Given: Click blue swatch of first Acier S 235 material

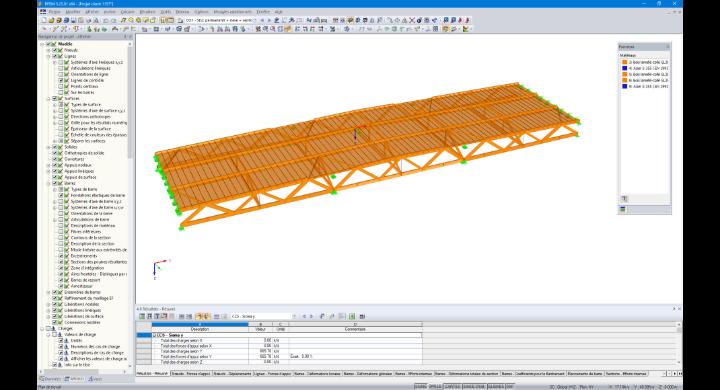Looking at the screenshot, I should pyautogui.click(x=624, y=68).
